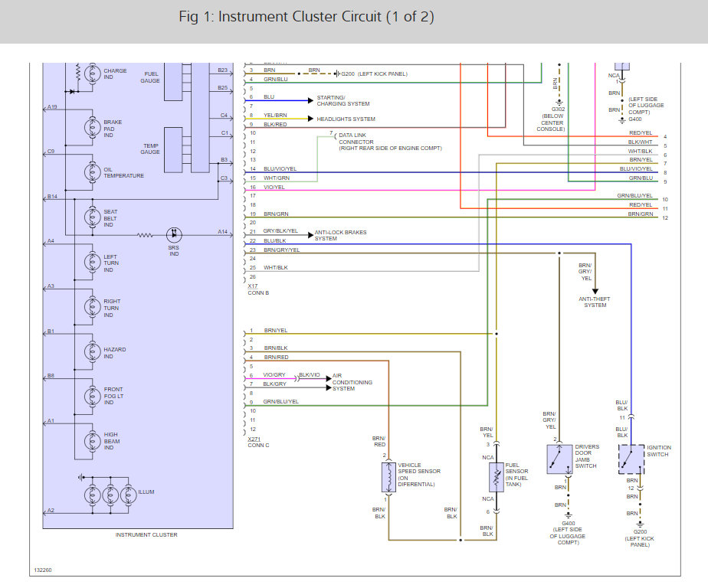Click the INSTRUMENT CLUSTER label
This screenshot has width=708, height=588.
pyautogui.click(x=146, y=534)
